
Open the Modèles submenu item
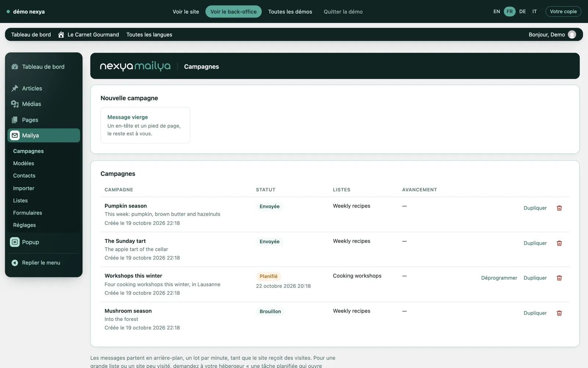click(x=24, y=163)
